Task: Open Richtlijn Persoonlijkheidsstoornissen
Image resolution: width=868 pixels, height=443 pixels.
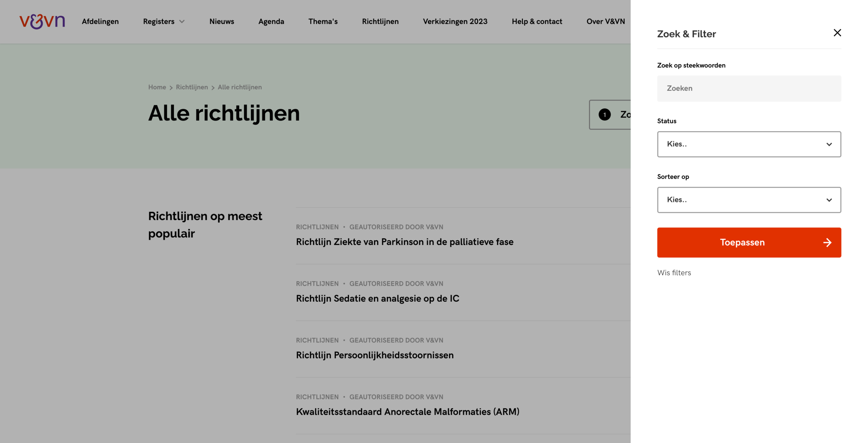Action: coord(375,355)
